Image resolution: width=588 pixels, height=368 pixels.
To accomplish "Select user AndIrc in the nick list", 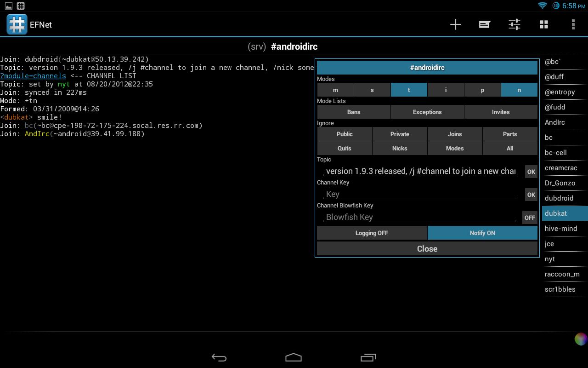I will (565, 122).
